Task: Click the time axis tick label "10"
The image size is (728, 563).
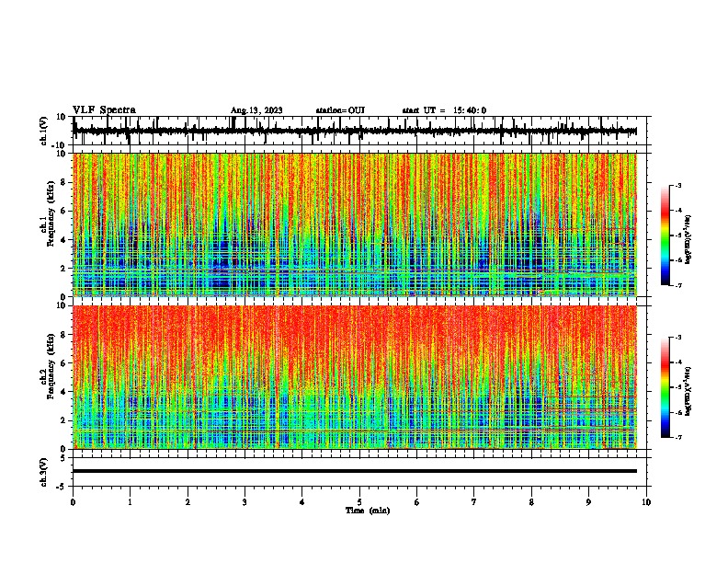Action: pos(646,502)
